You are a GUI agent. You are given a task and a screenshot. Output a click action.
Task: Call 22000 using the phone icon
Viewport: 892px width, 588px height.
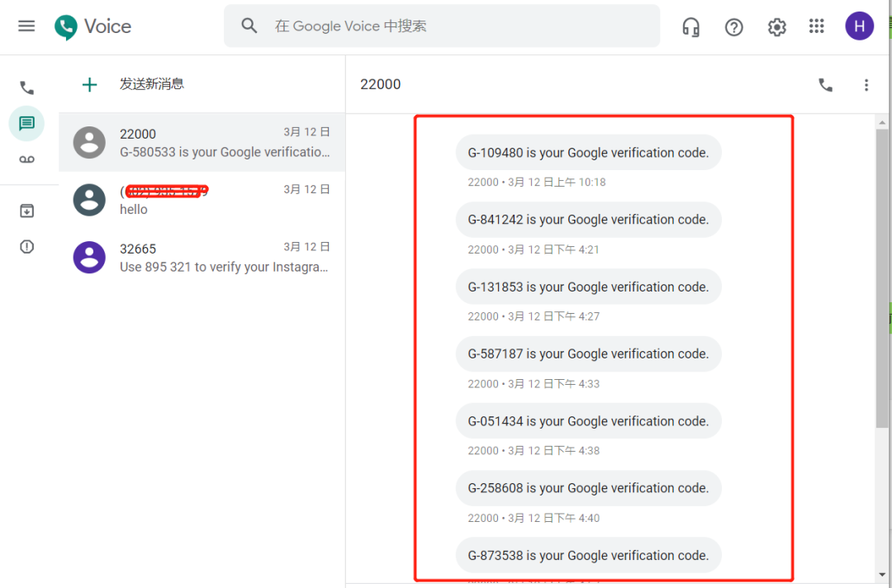(x=825, y=85)
